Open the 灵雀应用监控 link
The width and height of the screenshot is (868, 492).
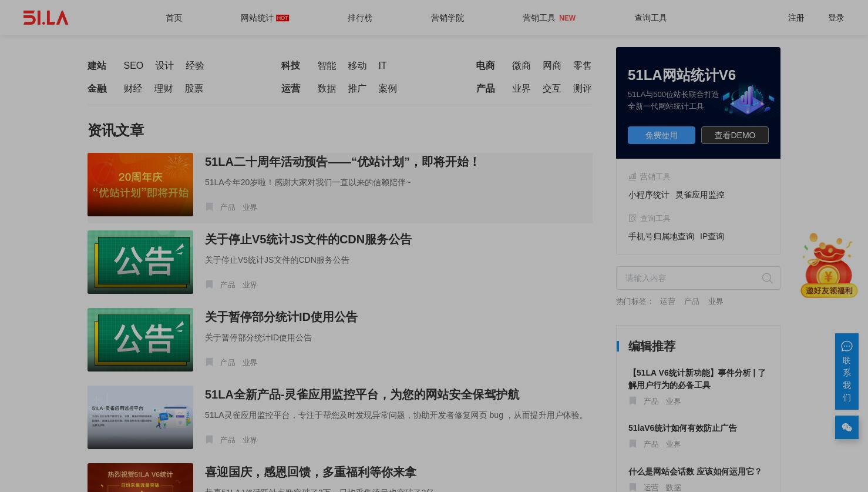click(700, 195)
